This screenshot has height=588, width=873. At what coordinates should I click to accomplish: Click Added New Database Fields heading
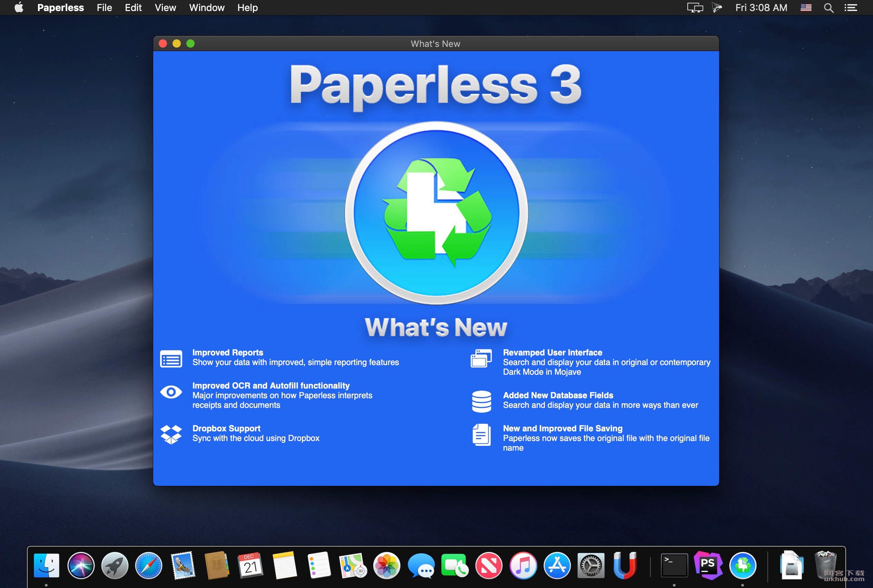click(x=558, y=395)
